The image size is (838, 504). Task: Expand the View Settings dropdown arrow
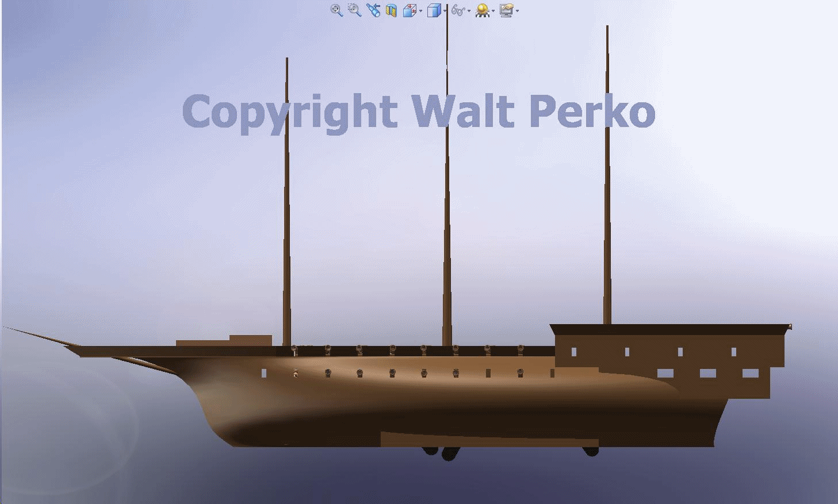[518, 11]
